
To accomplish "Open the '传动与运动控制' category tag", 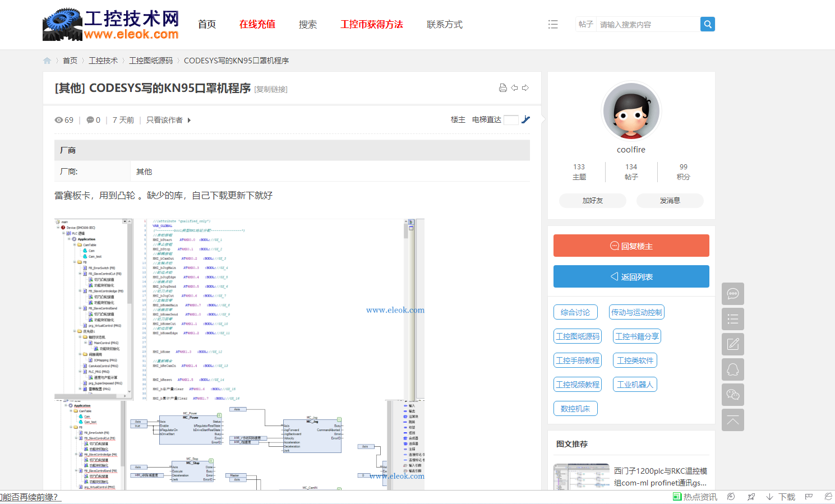I will (636, 312).
